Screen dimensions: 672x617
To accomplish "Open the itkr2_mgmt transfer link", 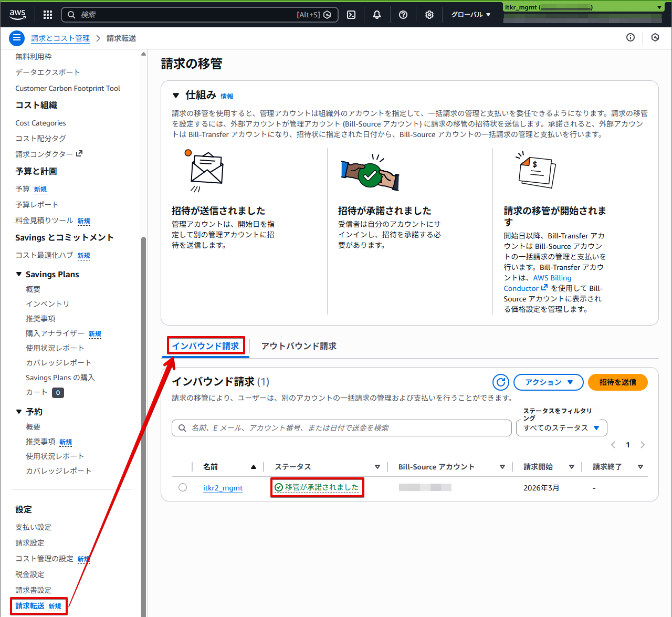I will [223, 488].
